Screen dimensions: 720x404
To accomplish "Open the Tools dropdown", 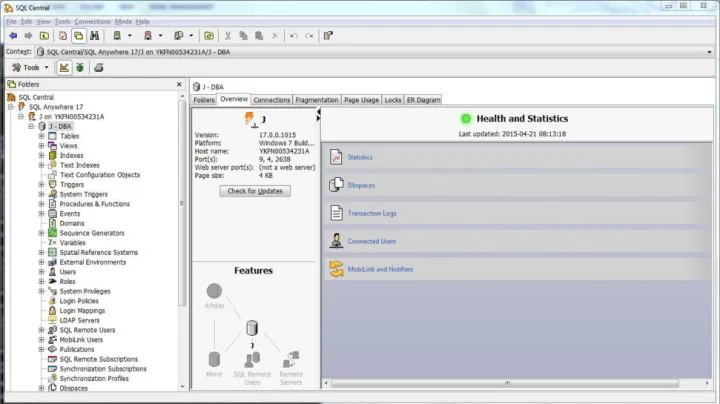I will [31, 67].
